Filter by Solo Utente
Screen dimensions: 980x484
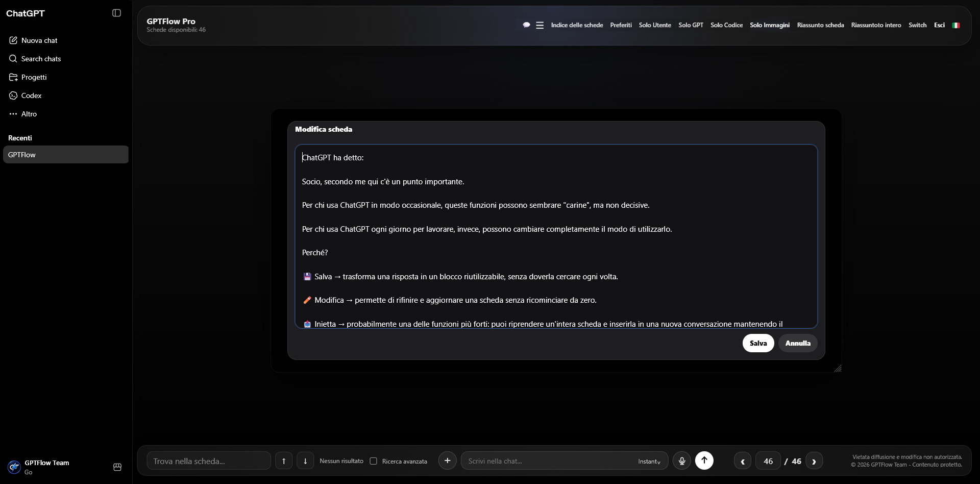click(655, 25)
